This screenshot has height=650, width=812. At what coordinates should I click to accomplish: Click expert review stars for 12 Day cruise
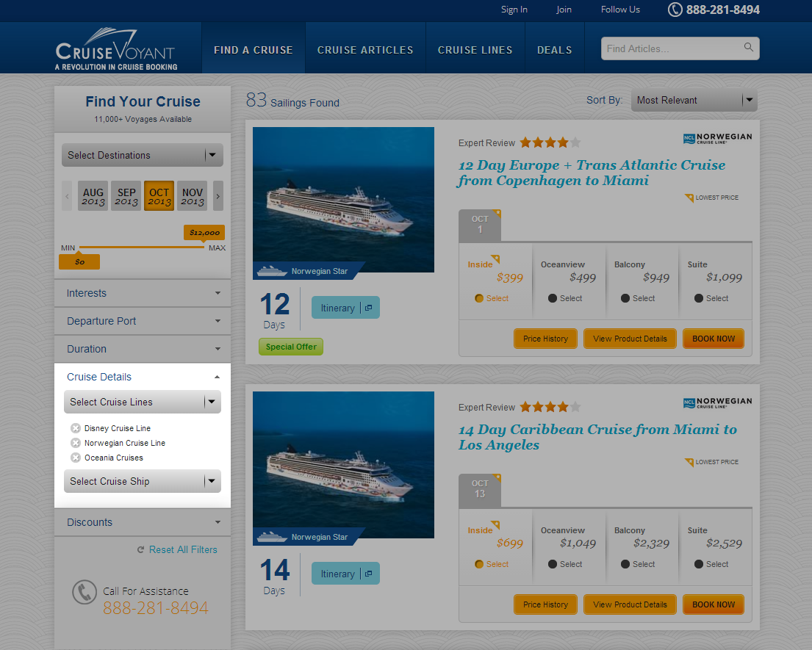pos(550,142)
